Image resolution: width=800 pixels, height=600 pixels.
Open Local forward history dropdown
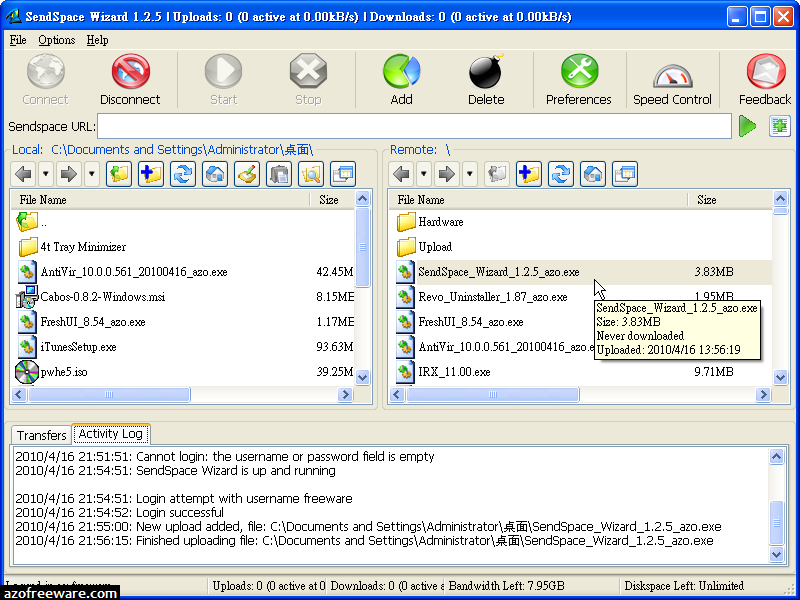coord(91,174)
